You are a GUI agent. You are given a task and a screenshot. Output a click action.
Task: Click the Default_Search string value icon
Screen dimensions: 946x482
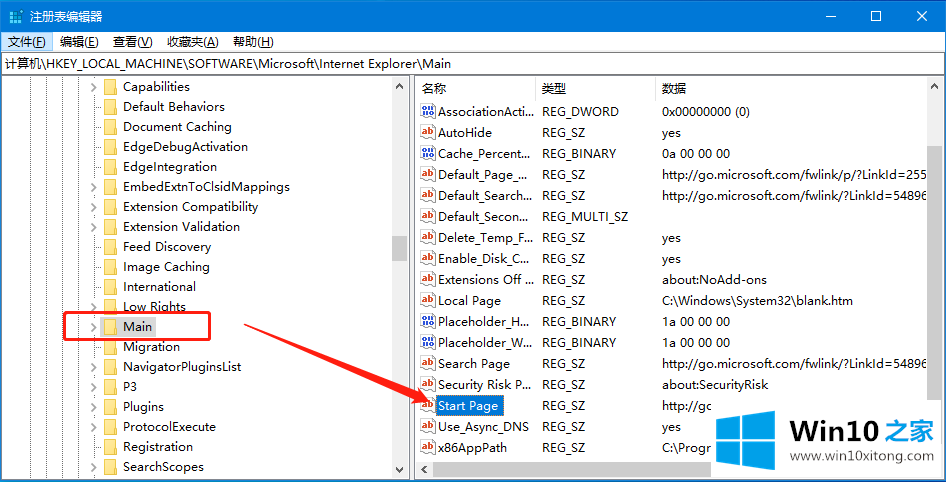pyautogui.click(x=428, y=195)
